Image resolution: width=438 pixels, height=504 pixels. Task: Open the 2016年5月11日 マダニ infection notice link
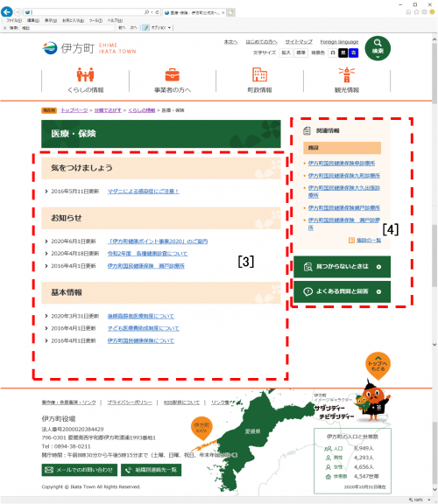143,192
